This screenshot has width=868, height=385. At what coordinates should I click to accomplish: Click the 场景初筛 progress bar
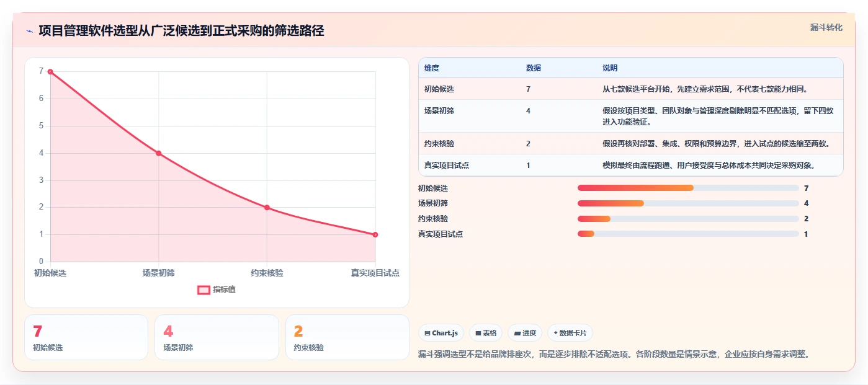click(x=688, y=203)
